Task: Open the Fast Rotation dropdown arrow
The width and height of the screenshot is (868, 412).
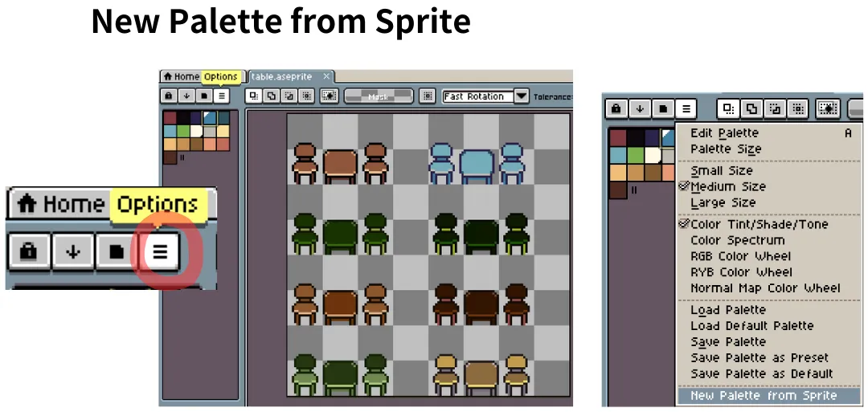Action: [x=522, y=96]
